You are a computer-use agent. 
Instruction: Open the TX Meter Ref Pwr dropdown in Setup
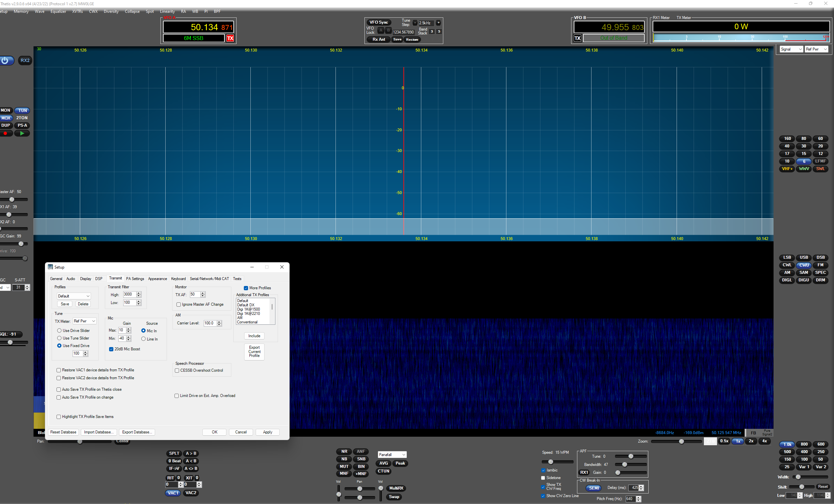(x=85, y=321)
